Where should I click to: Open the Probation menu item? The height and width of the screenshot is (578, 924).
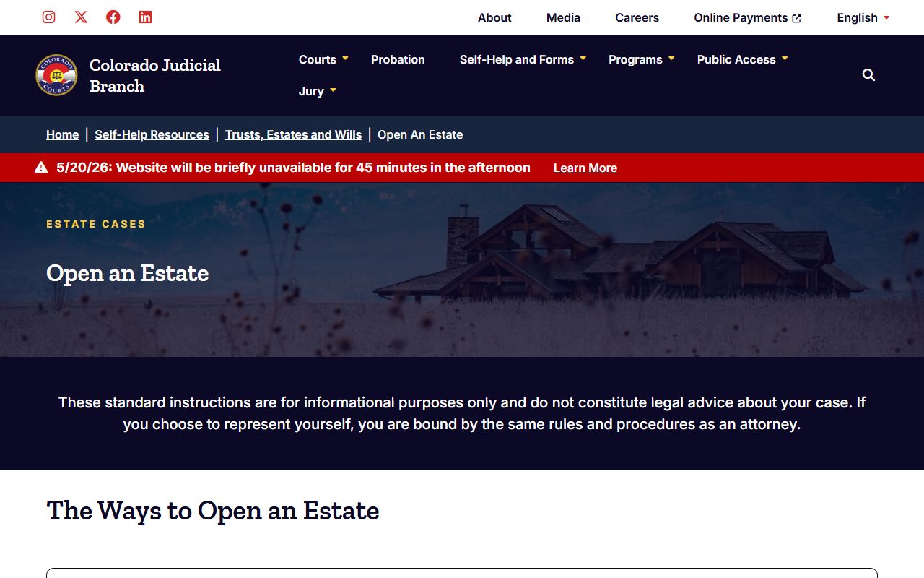398,59
